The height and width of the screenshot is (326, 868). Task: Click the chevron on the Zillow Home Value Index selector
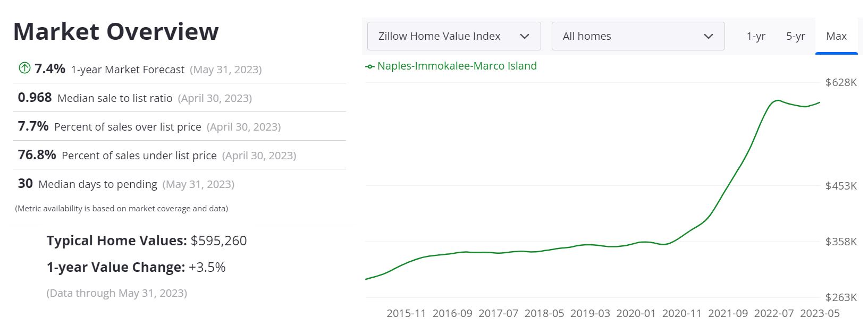coord(525,36)
